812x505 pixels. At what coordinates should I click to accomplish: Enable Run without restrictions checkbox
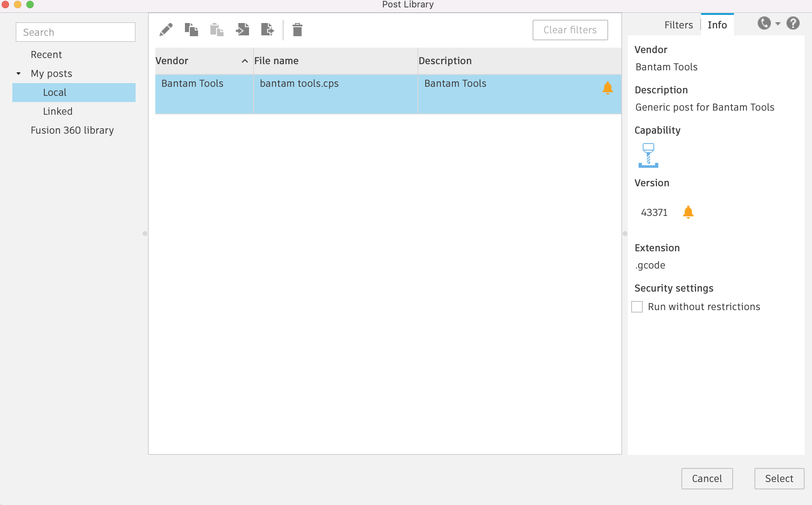(x=638, y=307)
